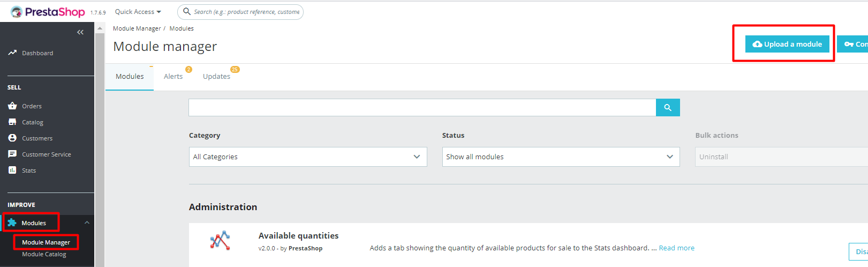Click the Upload a module button
The image size is (868, 267).
tap(787, 44)
